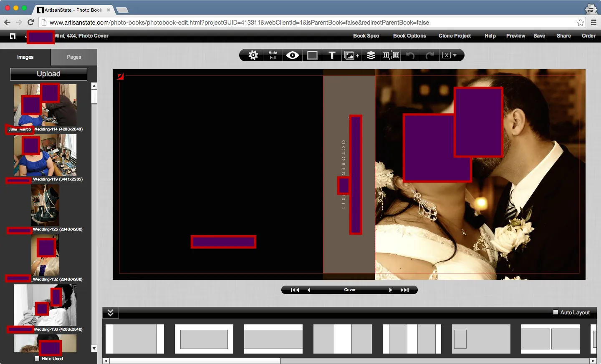601x364 pixels.
Task: Toggle the eye preview icon
Action: point(293,55)
